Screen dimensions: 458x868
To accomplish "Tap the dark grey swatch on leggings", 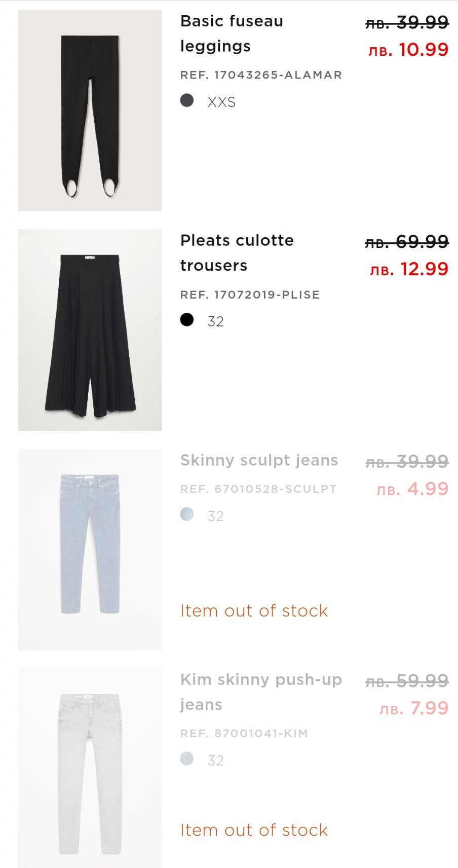I will [187, 100].
